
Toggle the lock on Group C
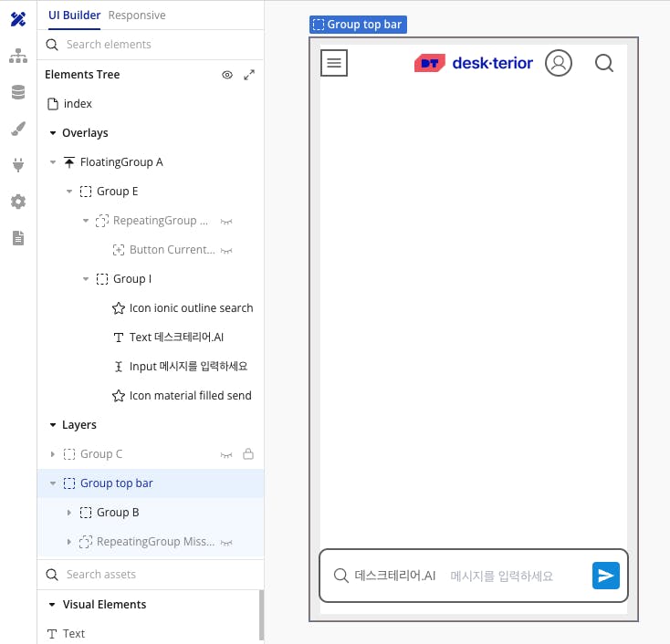[248, 453]
